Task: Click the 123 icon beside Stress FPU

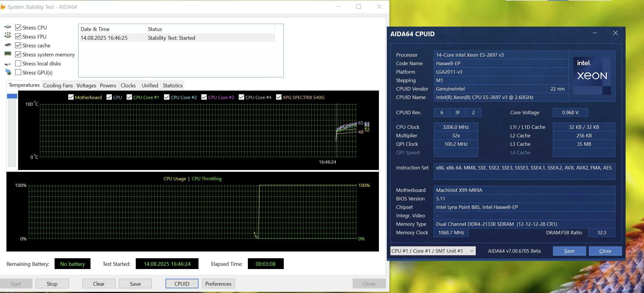Action: click(8, 35)
